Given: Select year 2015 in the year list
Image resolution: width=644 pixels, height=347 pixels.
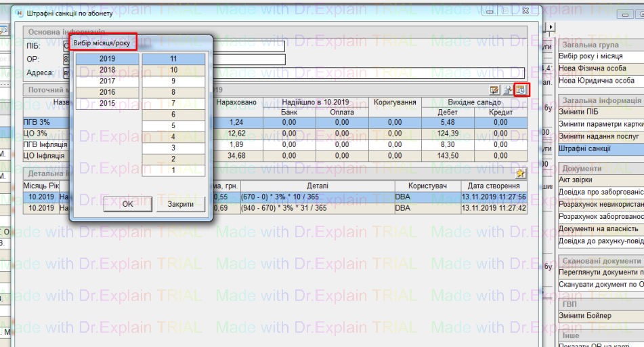Looking at the screenshot, I should pos(107,104).
